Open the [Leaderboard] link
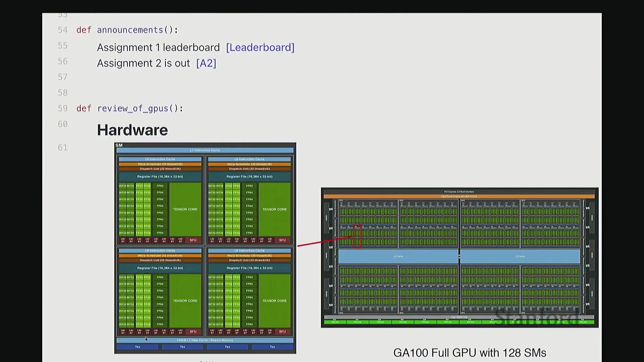 [x=260, y=48]
